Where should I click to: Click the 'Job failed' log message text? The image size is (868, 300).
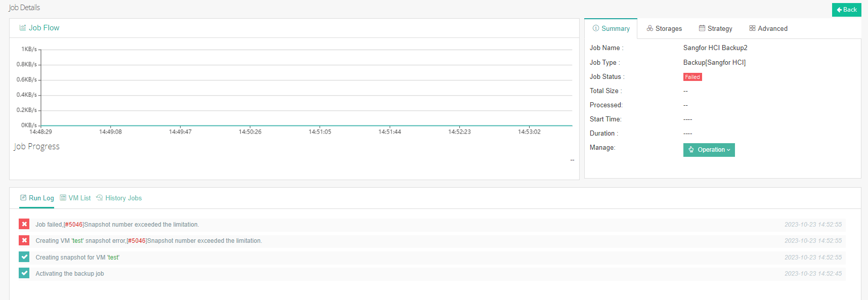tap(117, 225)
